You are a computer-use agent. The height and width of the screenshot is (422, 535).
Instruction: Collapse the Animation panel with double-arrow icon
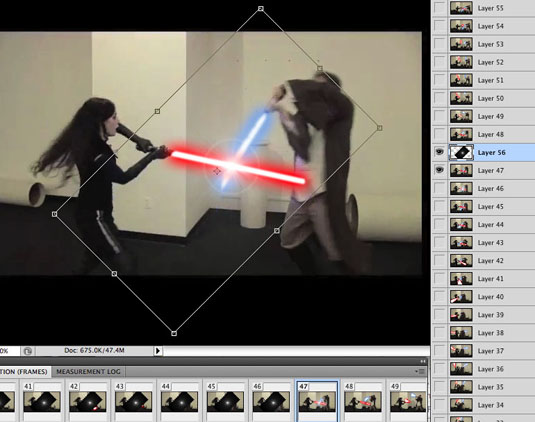tap(423, 361)
